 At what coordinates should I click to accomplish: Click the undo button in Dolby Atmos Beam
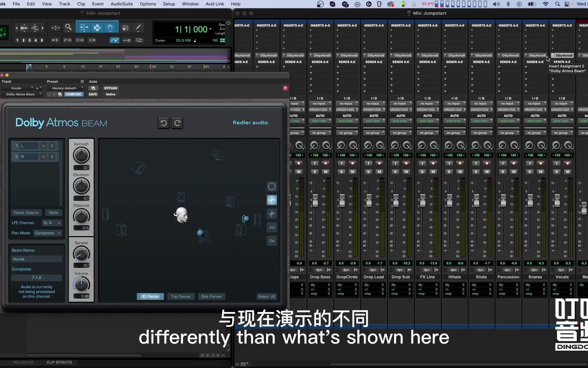pos(164,123)
